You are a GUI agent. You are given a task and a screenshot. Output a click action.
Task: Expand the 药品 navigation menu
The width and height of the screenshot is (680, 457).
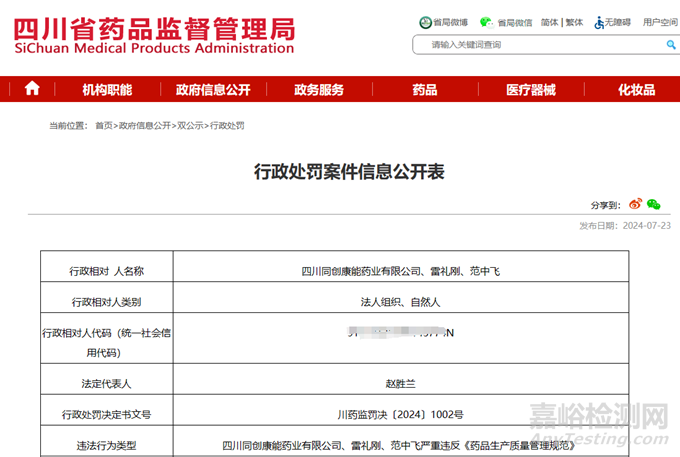(x=424, y=89)
